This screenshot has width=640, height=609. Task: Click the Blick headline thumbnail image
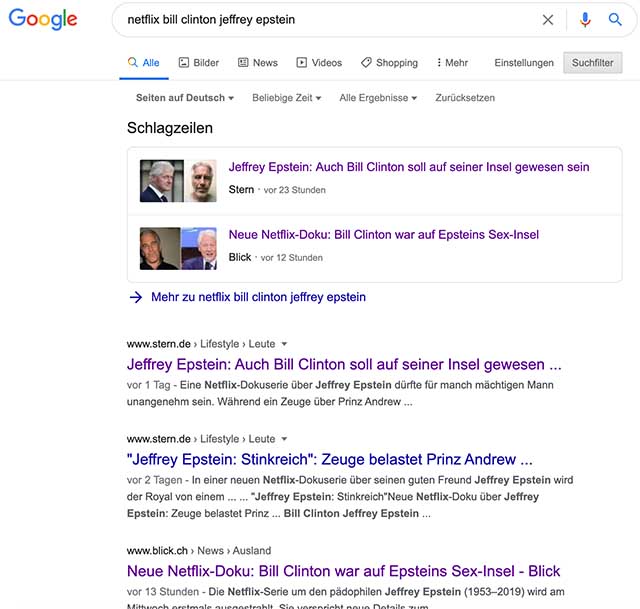[x=178, y=249]
